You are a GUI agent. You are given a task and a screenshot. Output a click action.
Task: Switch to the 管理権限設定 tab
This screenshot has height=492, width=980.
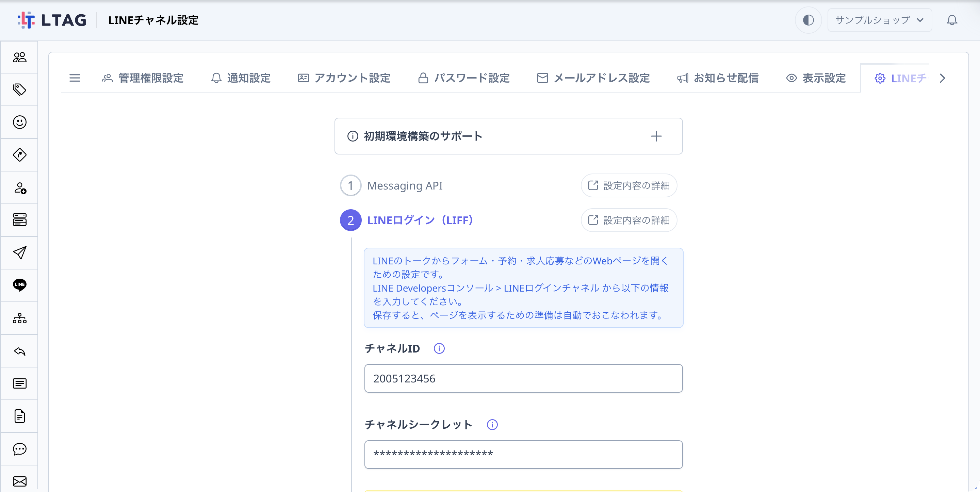pos(143,78)
